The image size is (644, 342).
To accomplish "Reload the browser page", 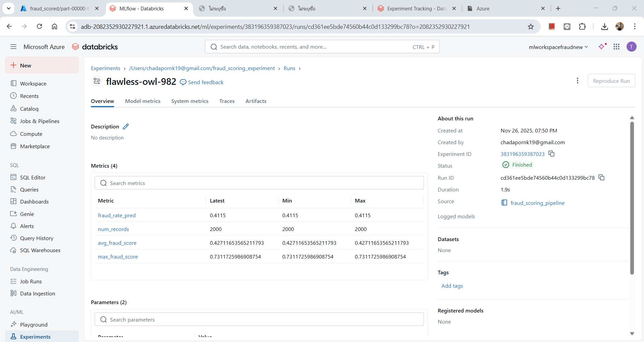I will pyautogui.click(x=40, y=26).
